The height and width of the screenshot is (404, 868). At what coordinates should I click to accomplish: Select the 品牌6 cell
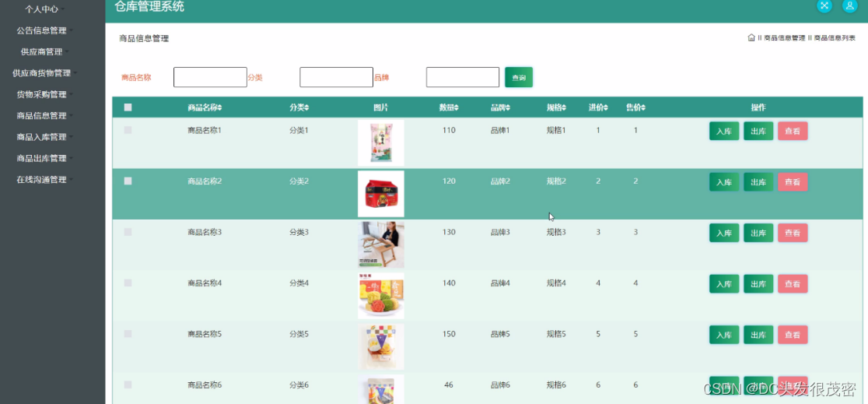click(500, 385)
